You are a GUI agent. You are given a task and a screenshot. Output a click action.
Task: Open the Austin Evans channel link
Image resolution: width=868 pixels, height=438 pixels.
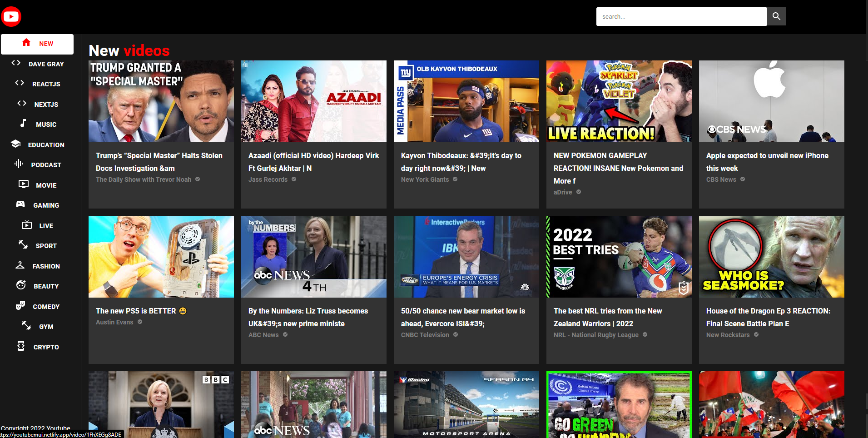pos(114,322)
